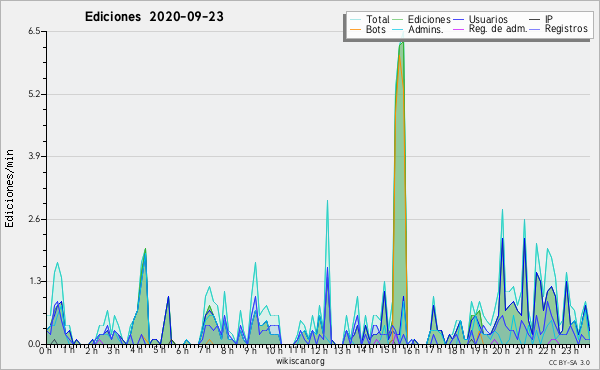
Task: Click the '20 h' x-axis label
Action: click(x=501, y=350)
